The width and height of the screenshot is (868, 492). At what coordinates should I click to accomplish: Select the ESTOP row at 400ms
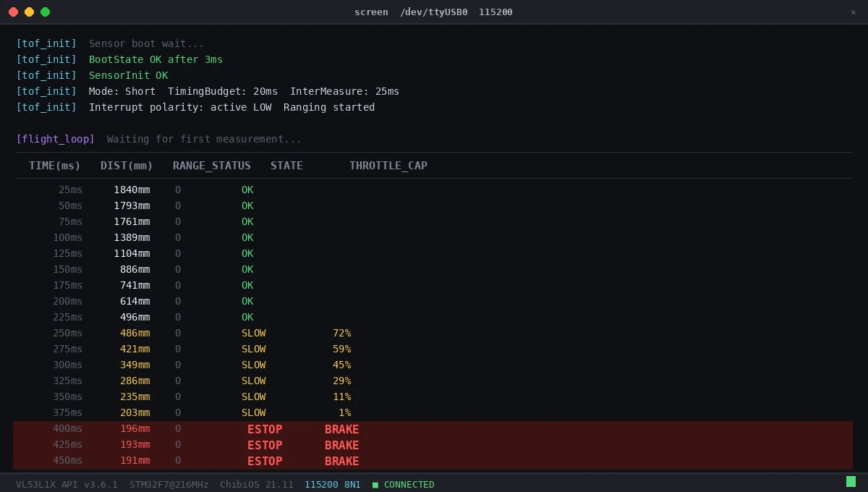point(265,429)
